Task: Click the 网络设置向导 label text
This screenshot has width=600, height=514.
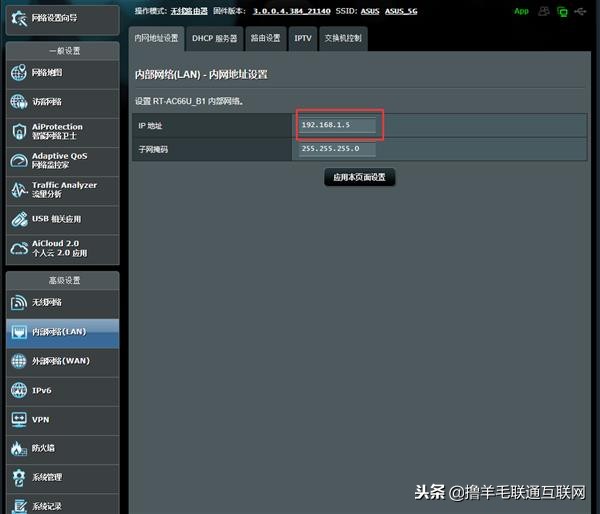Action: tap(54, 18)
